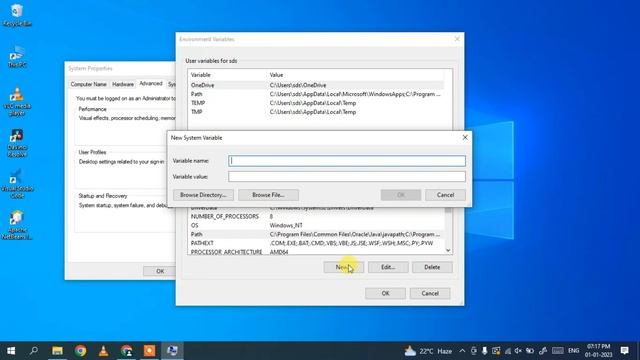Click the Browse Directory... button
Screen dimensions: 640x360
203,195
